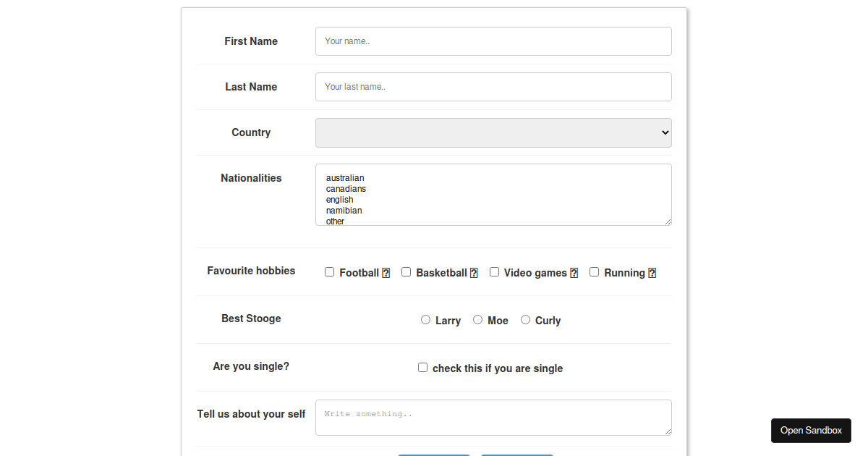Image resolution: width=868 pixels, height=456 pixels.
Task: Choose the Moe radio button
Action: (477, 319)
